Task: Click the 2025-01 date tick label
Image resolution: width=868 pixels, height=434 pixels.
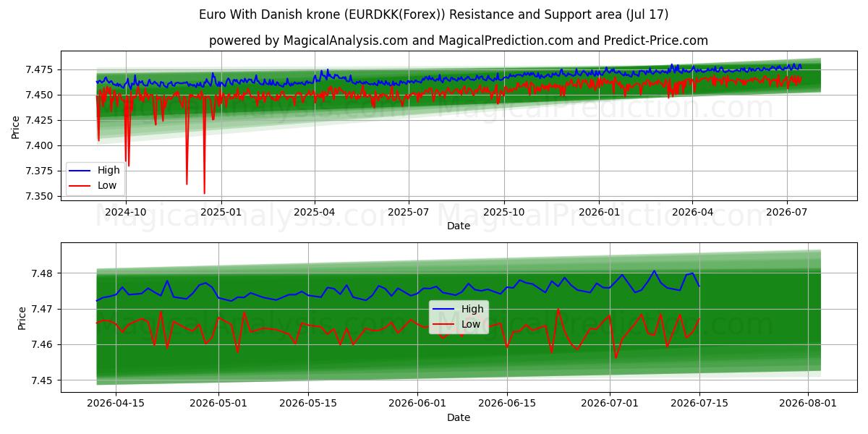Action: [221, 212]
